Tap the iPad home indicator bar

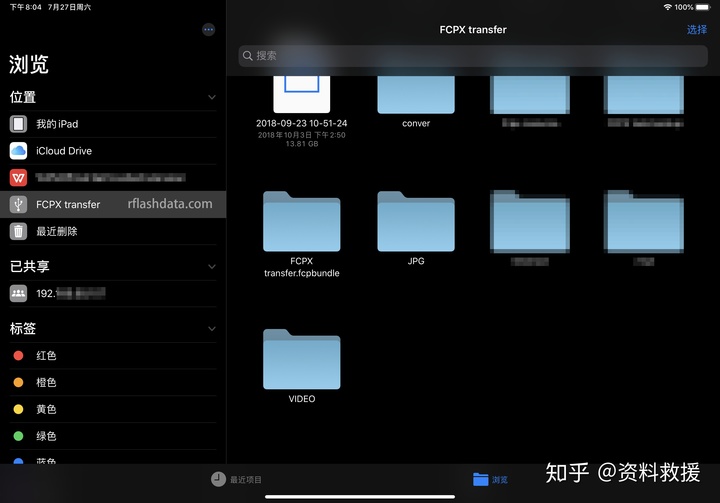(360, 496)
